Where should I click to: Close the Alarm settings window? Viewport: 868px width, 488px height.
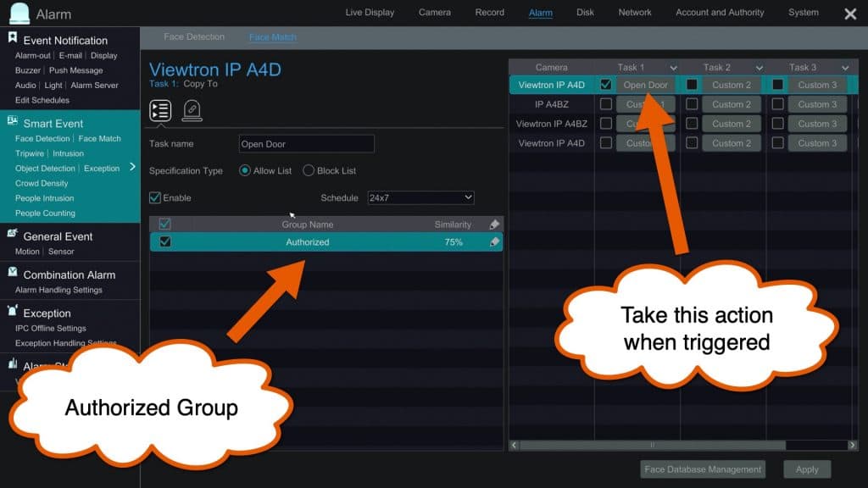click(x=850, y=14)
